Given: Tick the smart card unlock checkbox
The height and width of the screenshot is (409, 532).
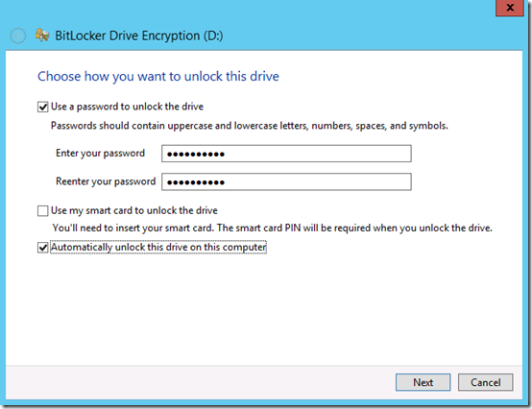Looking at the screenshot, I should click(x=43, y=211).
